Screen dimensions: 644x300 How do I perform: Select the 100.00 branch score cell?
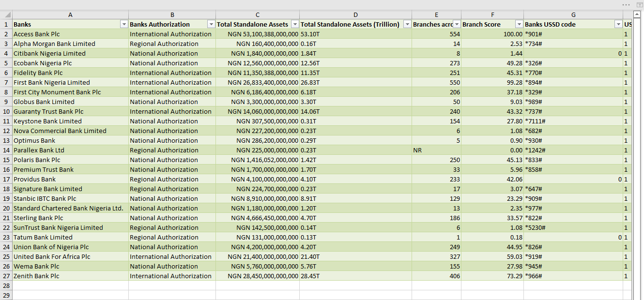[492, 34]
